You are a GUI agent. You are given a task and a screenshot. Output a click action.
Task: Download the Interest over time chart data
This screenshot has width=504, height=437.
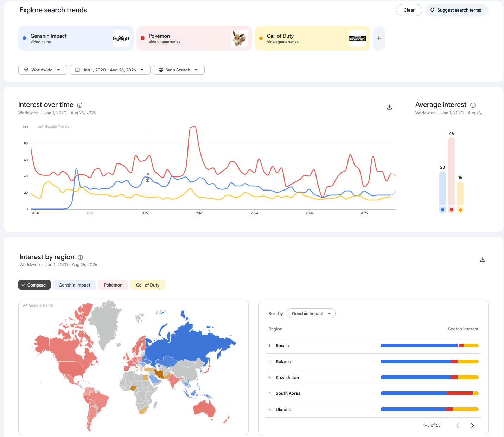pyautogui.click(x=389, y=107)
